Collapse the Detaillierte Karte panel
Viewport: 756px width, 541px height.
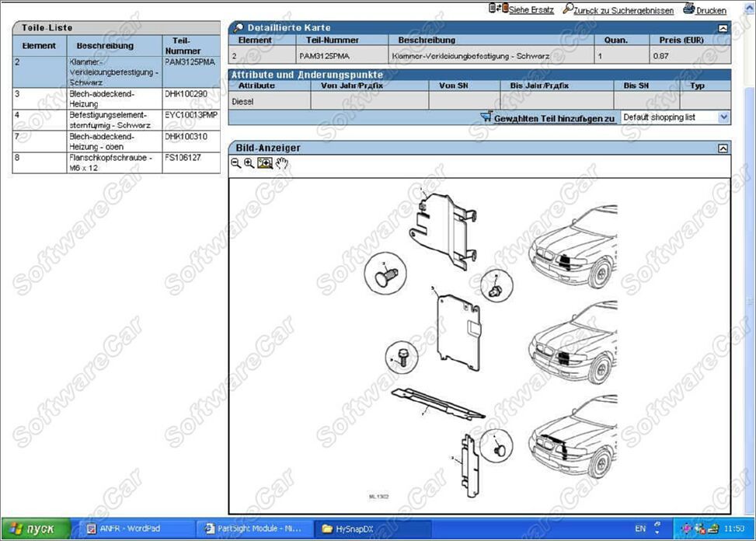[723, 28]
